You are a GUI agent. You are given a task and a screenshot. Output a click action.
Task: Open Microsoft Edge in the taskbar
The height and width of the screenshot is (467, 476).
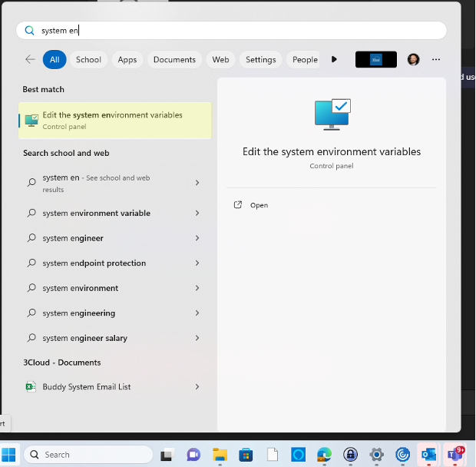point(324,455)
